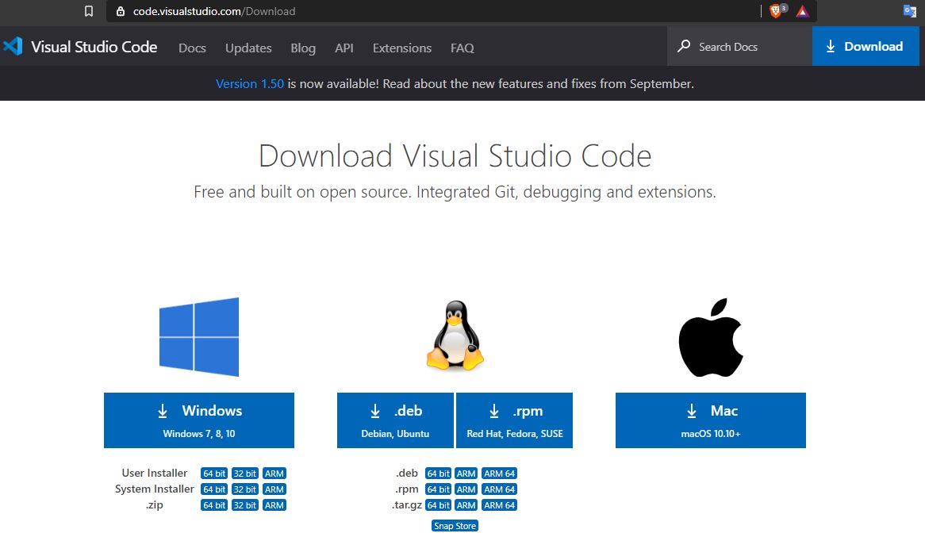The height and width of the screenshot is (560, 925).
Task: Select User Installer ARM
Action: click(274, 474)
